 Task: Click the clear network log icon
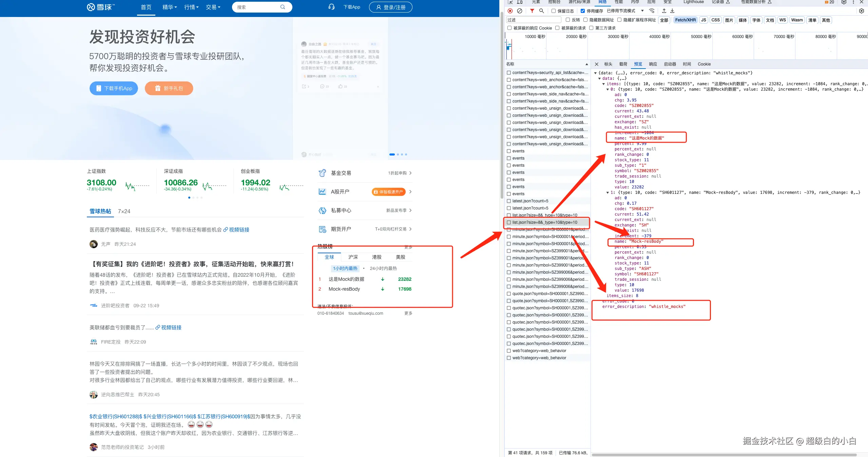click(x=520, y=11)
